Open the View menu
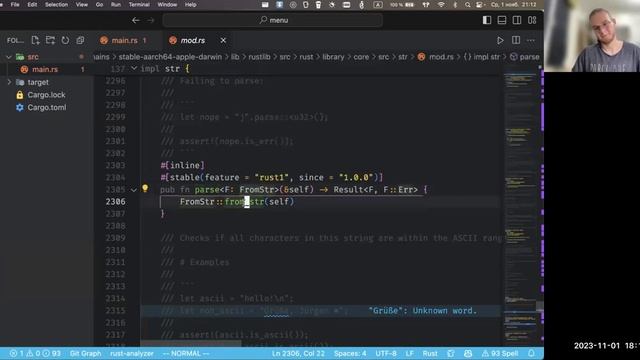Image resolution: width=640 pixels, height=360 pixels. 82,4
